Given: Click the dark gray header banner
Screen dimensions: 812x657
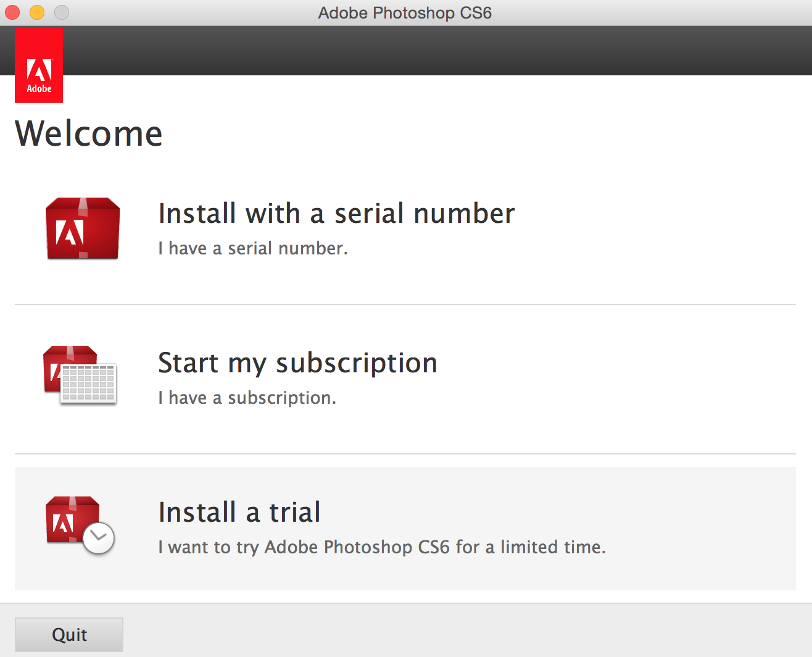Looking at the screenshot, I should click(432, 51).
